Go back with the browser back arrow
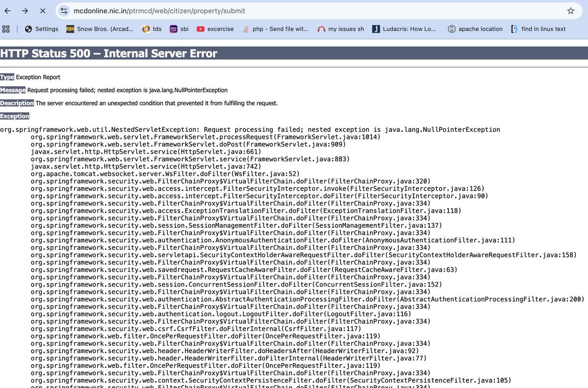This screenshot has height=388, width=588. click(8, 11)
